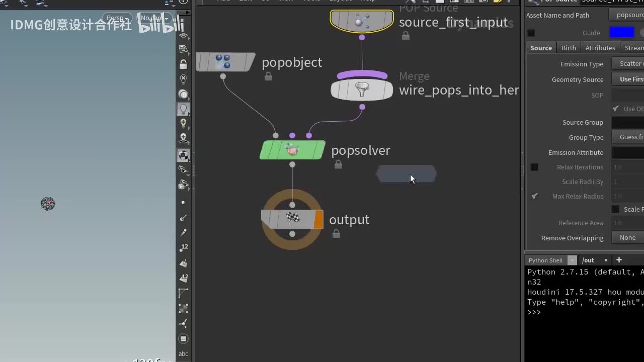Select the Python Shell tab
644x362 pixels.
point(545,260)
